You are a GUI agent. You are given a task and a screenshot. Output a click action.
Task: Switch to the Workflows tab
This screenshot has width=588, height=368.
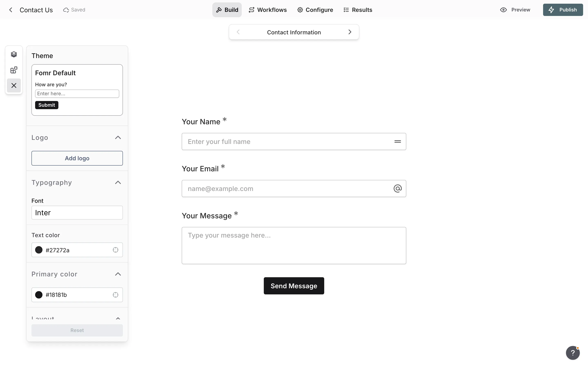coord(267,10)
